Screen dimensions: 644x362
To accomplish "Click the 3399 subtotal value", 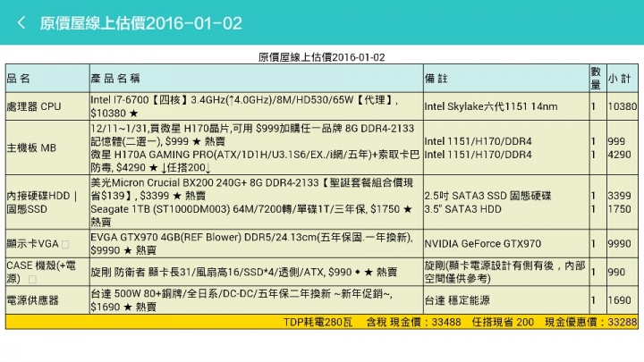I will tap(619, 196).
